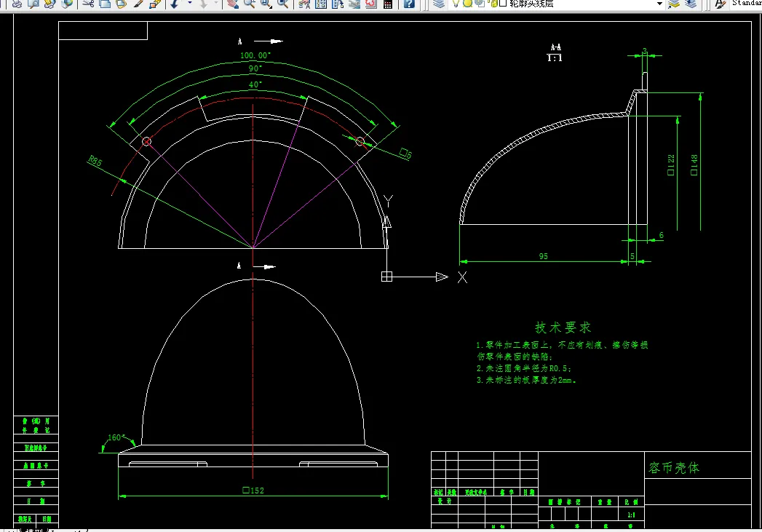The image size is (762, 532).
Task: Click the Layer Previous icon
Action: 691,4
